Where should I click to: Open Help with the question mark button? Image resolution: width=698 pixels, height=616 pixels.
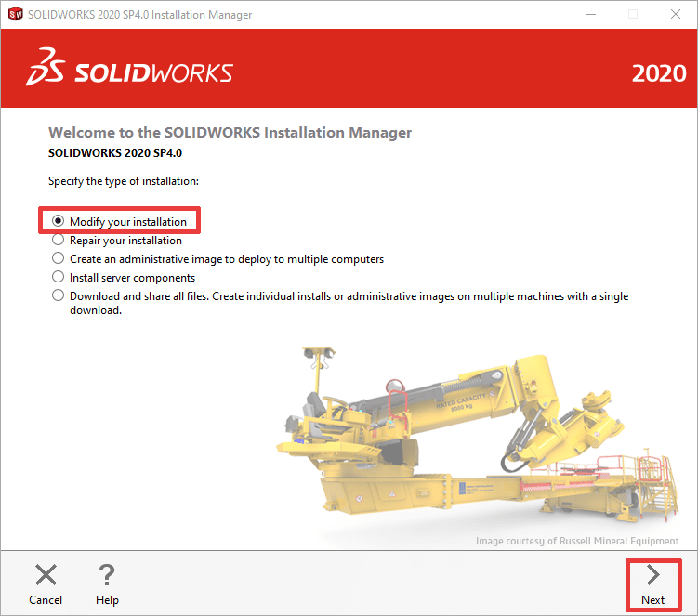coord(107,584)
